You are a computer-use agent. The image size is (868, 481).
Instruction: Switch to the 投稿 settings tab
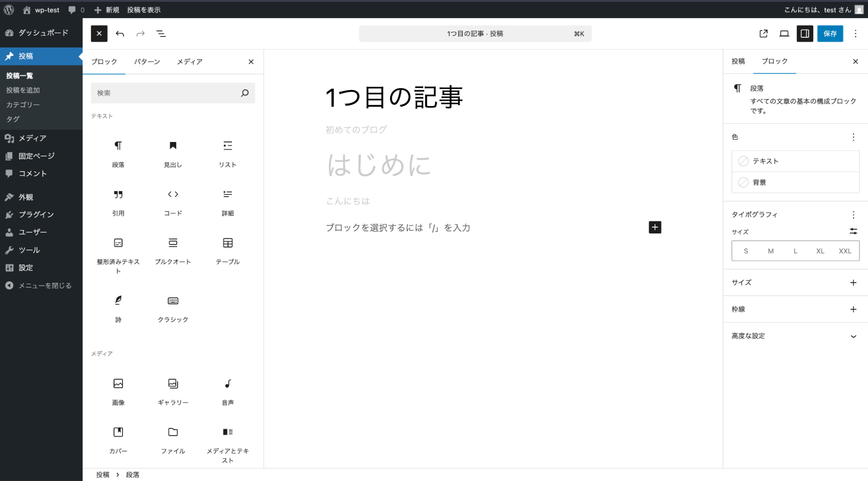(x=738, y=61)
